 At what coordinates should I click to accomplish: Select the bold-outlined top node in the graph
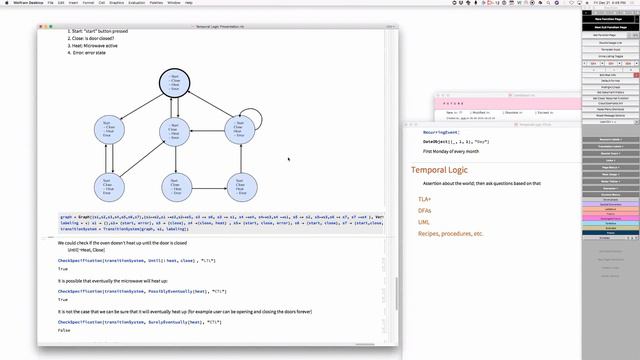(174, 83)
